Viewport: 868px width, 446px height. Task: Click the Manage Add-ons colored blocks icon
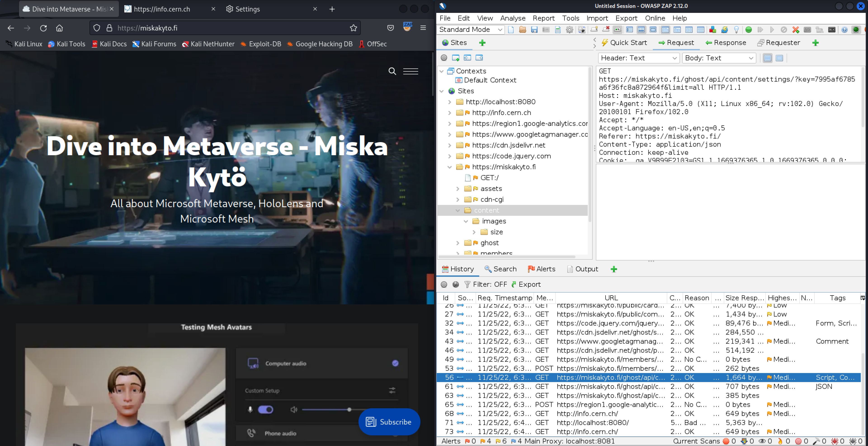[x=712, y=30]
